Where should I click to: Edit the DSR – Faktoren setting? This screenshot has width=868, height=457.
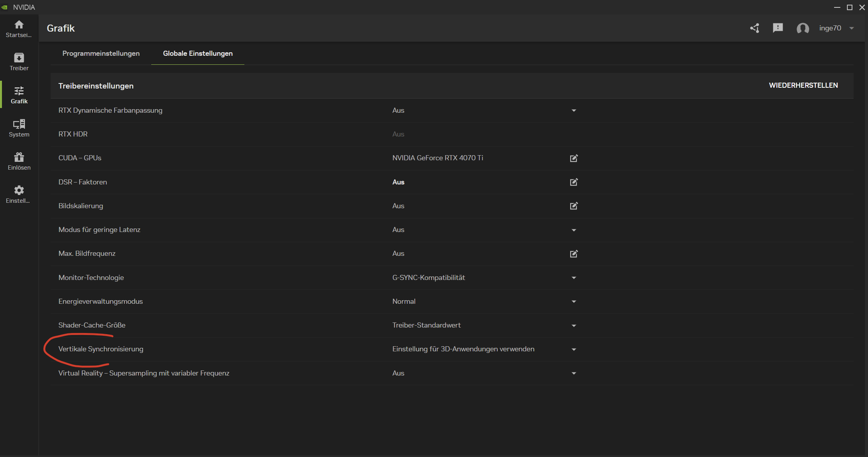coord(574,182)
